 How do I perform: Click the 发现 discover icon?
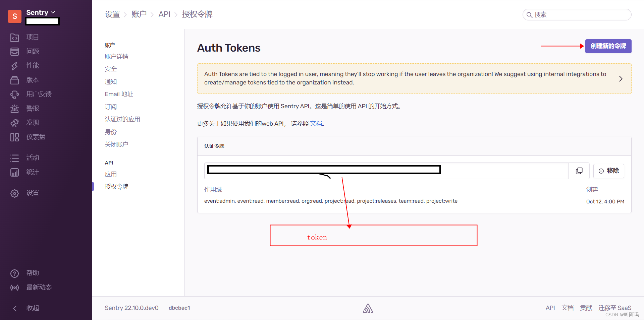(x=15, y=123)
